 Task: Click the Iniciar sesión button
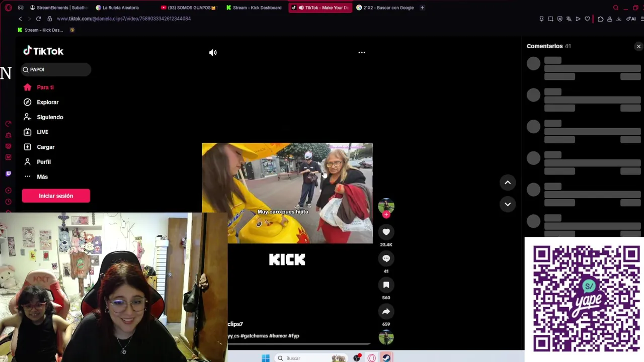click(56, 196)
